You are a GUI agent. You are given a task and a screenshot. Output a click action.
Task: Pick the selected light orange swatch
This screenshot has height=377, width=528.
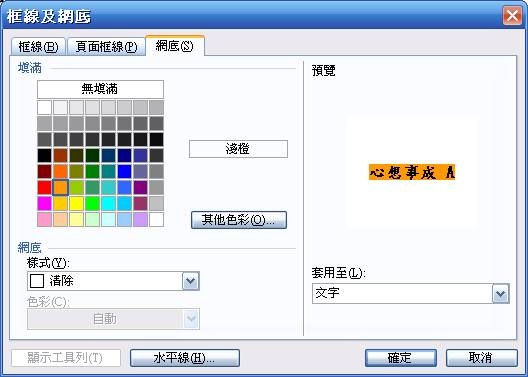click(x=61, y=187)
